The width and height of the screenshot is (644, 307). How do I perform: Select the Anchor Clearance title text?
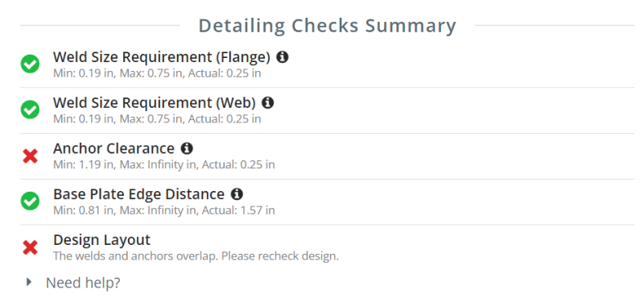tap(114, 148)
